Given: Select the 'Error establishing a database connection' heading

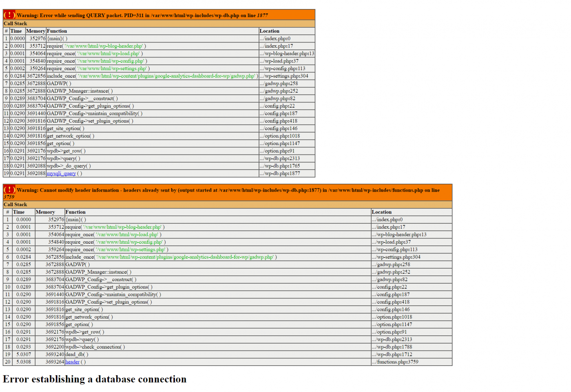Looking at the screenshot, I should coord(95,379).
